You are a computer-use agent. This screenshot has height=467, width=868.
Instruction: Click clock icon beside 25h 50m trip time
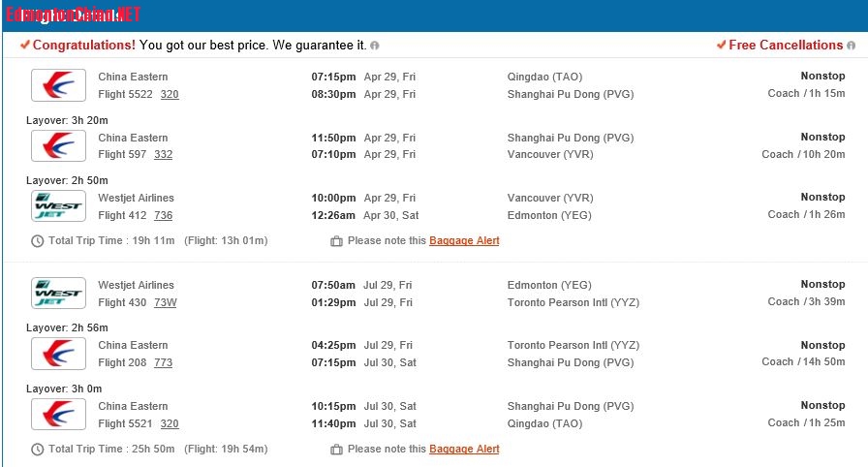click(38, 450)
